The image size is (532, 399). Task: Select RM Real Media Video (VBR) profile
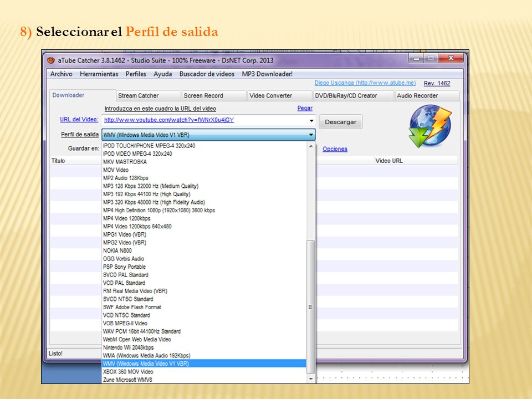coord(204,291)
